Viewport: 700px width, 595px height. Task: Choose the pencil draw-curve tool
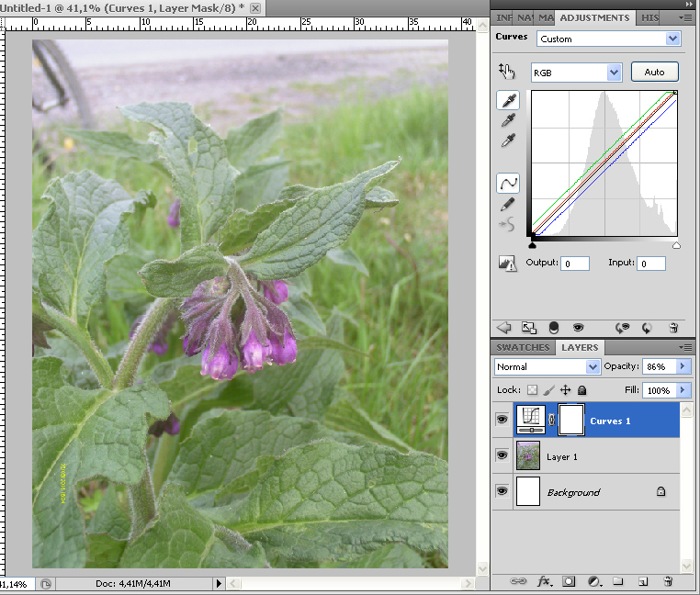click(x=507, y=204)
